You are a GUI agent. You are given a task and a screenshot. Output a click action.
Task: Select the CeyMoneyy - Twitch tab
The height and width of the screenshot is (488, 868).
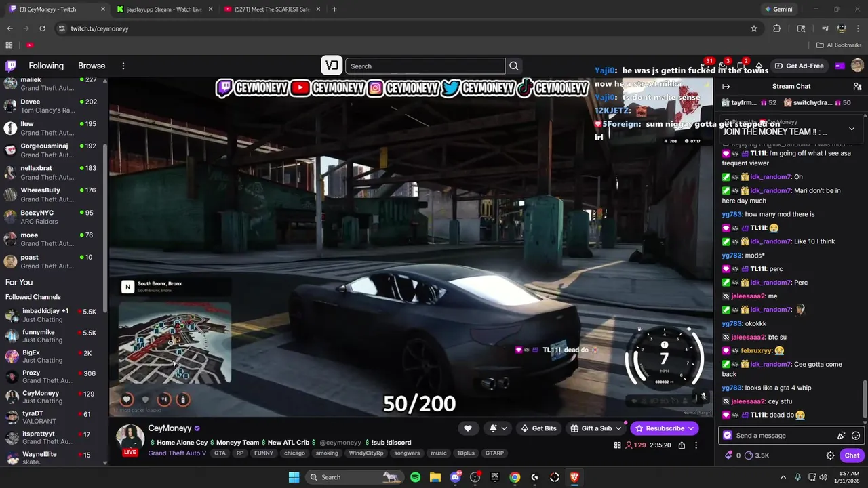coord(57,9)
